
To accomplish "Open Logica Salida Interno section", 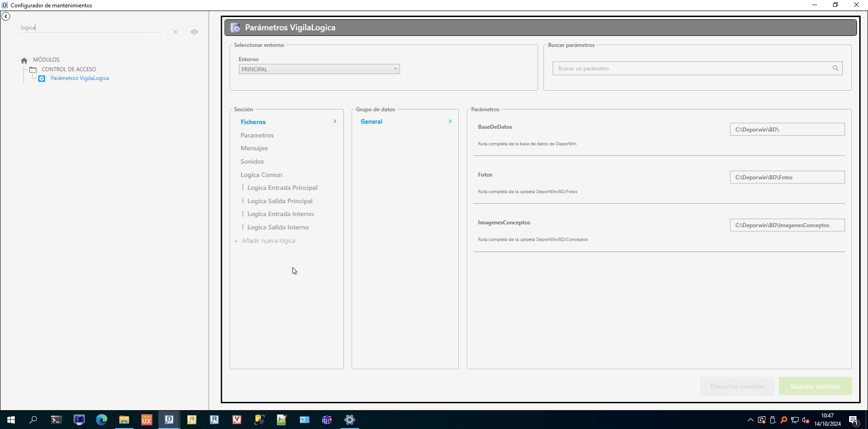I will pos(278,227).
